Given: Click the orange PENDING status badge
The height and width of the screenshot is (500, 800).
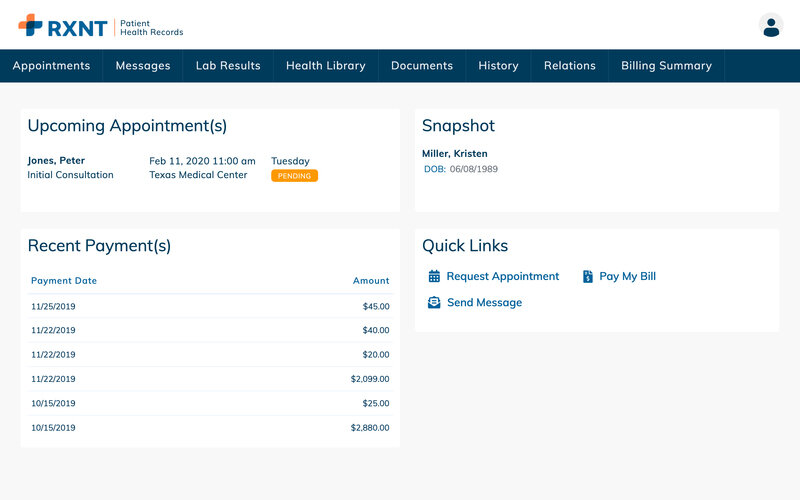Looking at the screenshot, I should pyautogui.click(x=294, y=176).
